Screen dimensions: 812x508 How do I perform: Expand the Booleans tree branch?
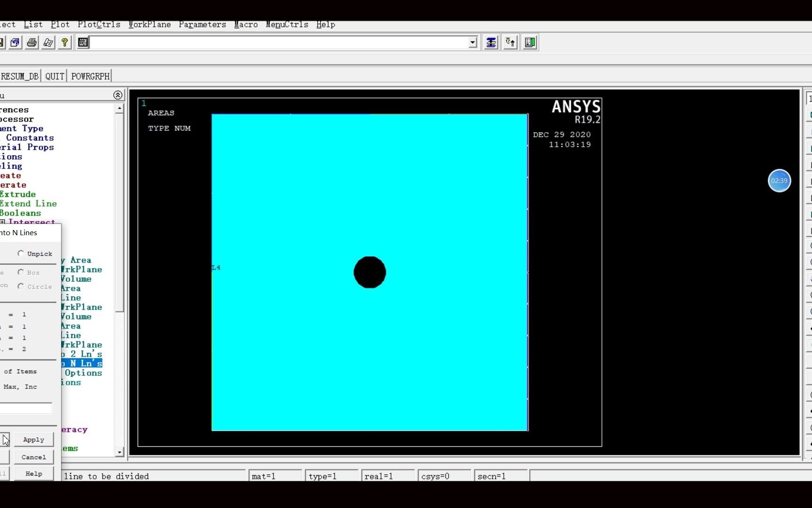[21, 213]
